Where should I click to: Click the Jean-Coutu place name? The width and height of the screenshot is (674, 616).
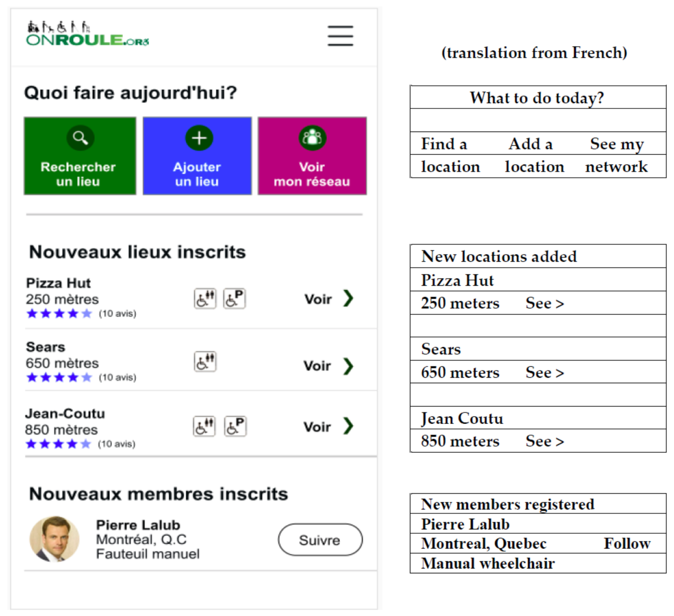pyautogui.click(x=65, y=413)
